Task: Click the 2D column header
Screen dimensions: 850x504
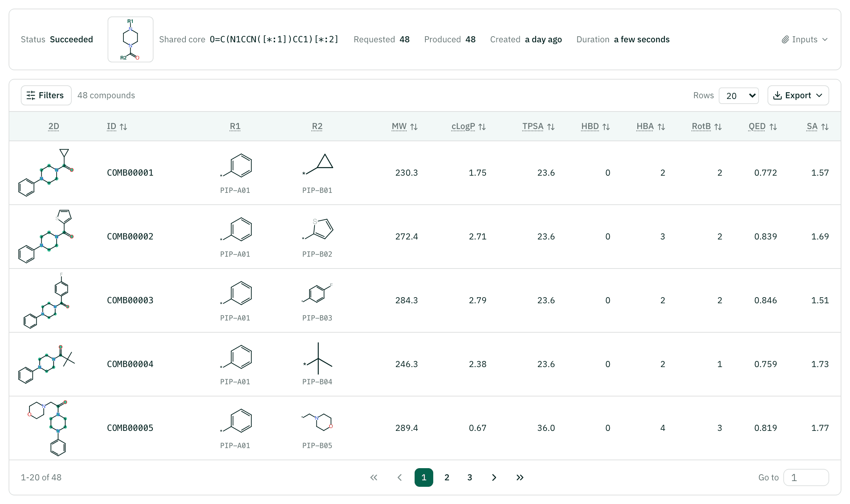Action: pyautogui.click(x=54, y=127)
